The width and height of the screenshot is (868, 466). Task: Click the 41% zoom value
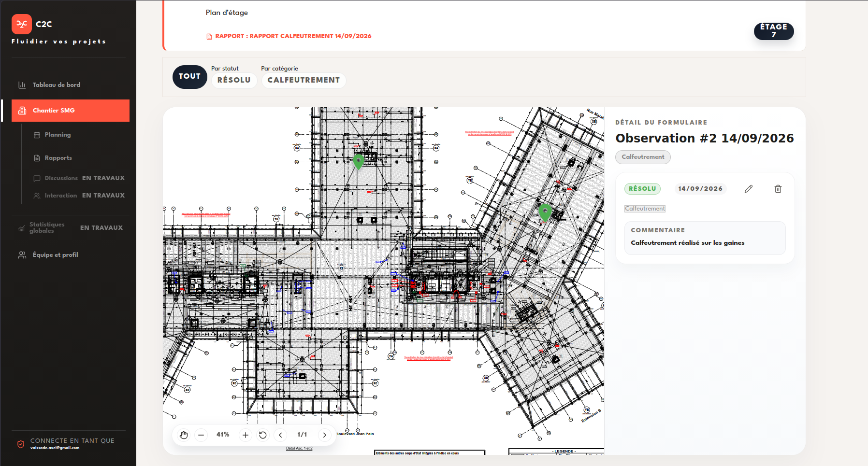tap(223, 435)
